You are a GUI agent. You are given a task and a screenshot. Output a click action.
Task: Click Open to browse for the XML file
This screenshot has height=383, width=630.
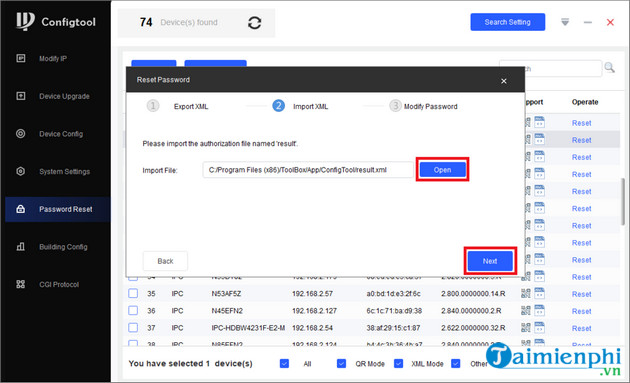tap(442, 170)
